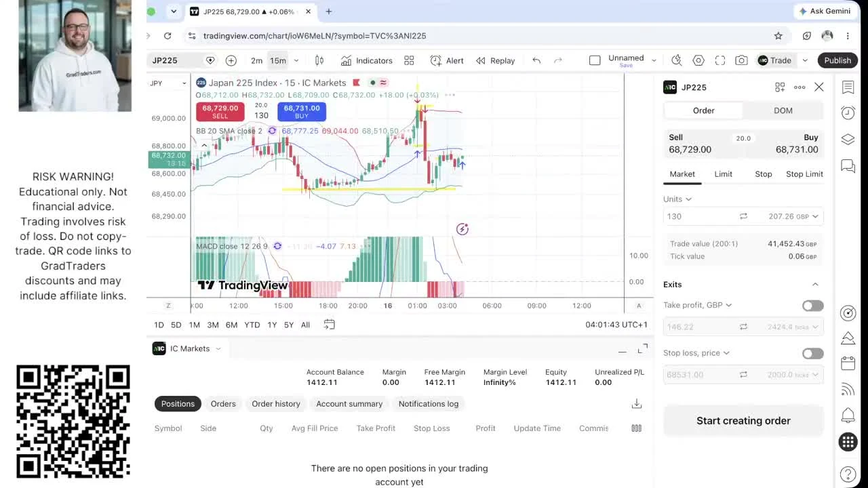868x488 pixels.
Task: Enter fullscreen mode via toolbar icon
Action: (x=720, y=60)
